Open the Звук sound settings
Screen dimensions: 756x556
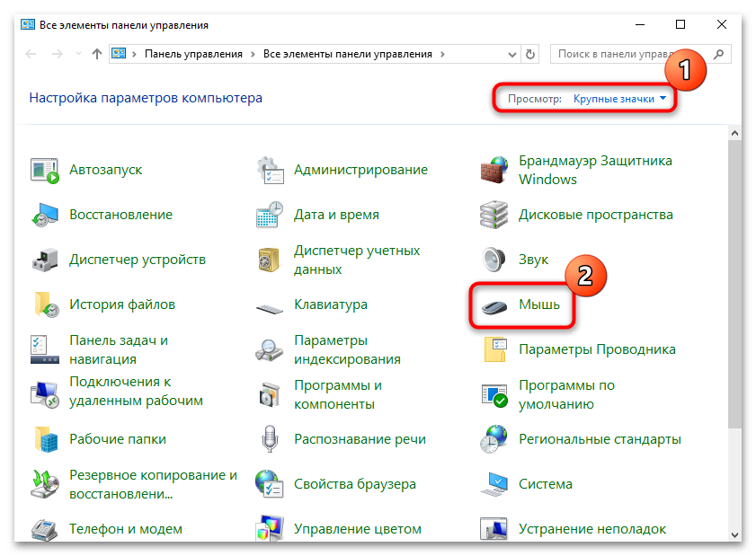point(534,260)
